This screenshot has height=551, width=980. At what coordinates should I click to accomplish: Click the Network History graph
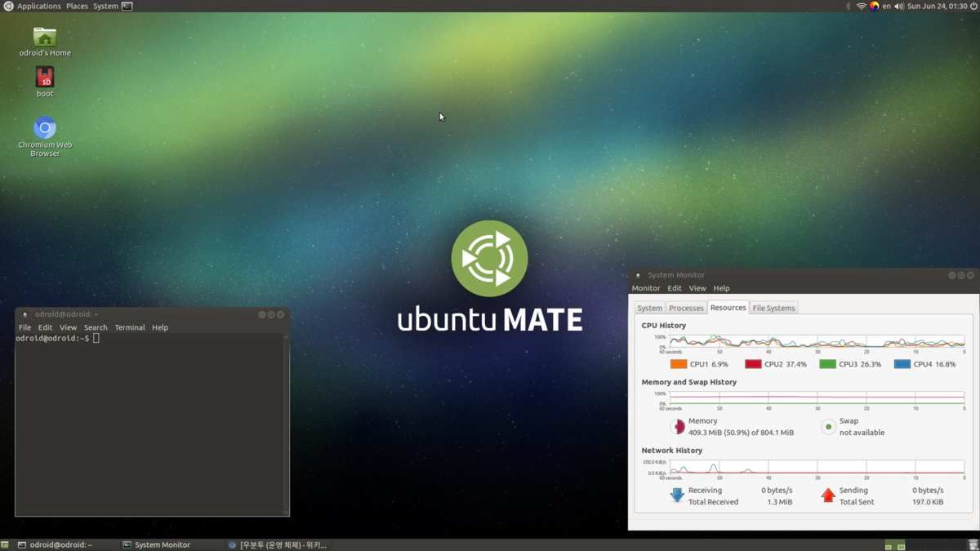[x=817, y=467]
